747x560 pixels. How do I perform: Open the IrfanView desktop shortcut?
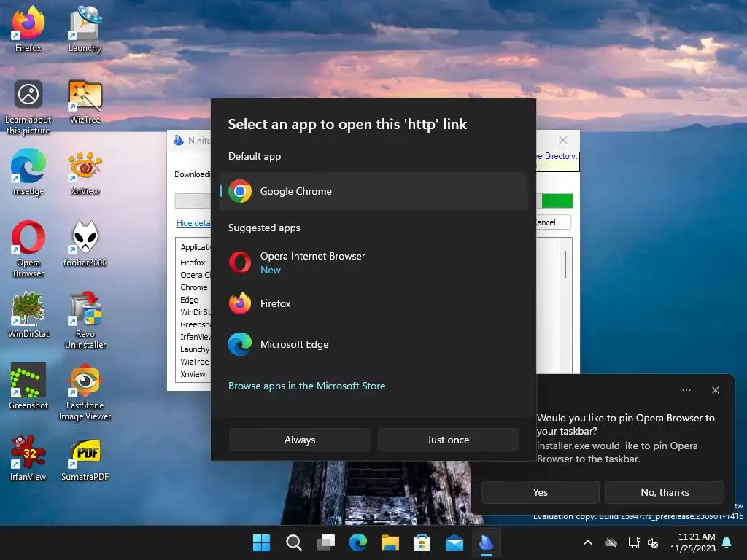(28, 458)
